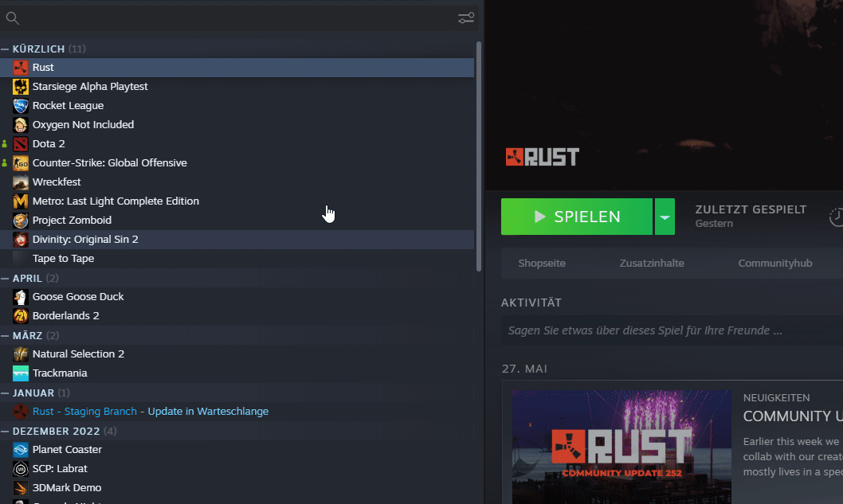Click the Wreckfest icon
The width and height of the screenshot is (843, 504).
click(x=21, y=182)
